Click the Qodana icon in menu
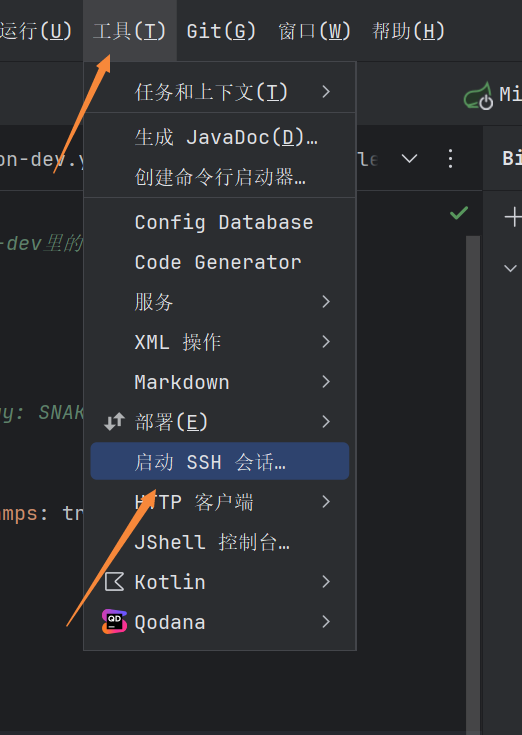The height and width of the screenshot is (735, 522). tap(114, 622)
